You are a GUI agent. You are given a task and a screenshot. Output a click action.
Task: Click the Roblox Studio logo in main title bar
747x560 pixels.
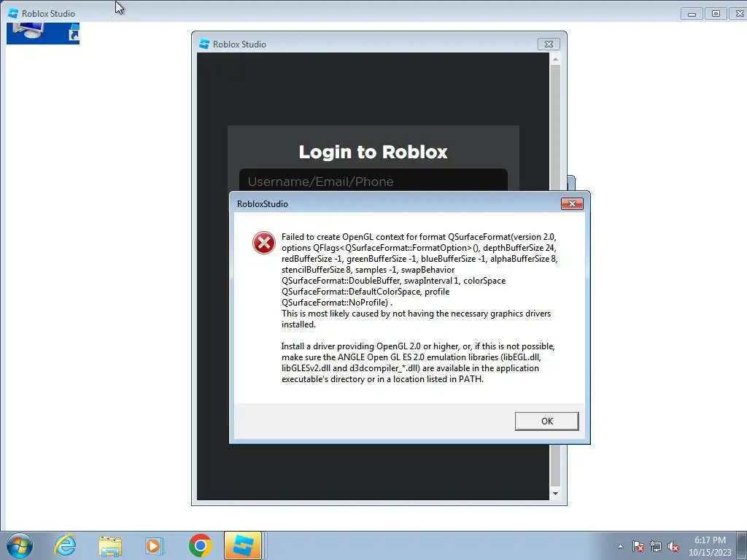(13, 13)
